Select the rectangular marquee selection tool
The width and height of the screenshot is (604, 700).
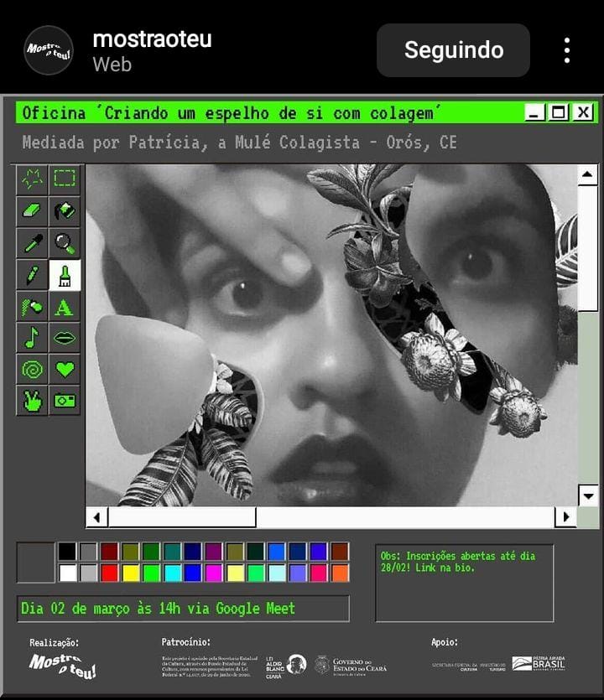point(65,179)
